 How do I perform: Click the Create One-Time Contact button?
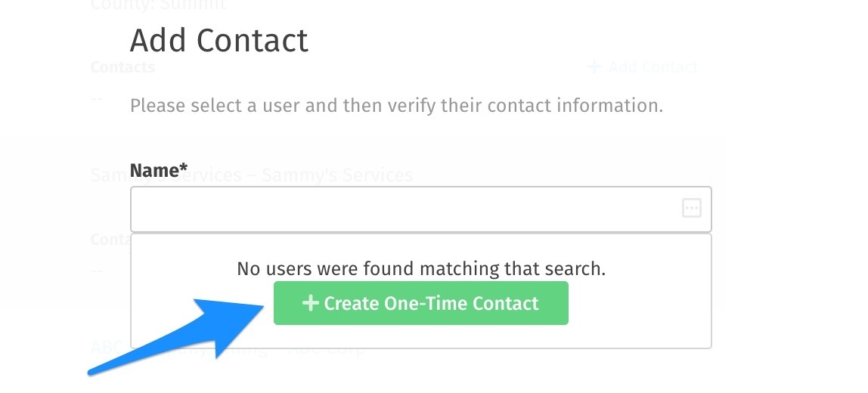pos(420,303)
